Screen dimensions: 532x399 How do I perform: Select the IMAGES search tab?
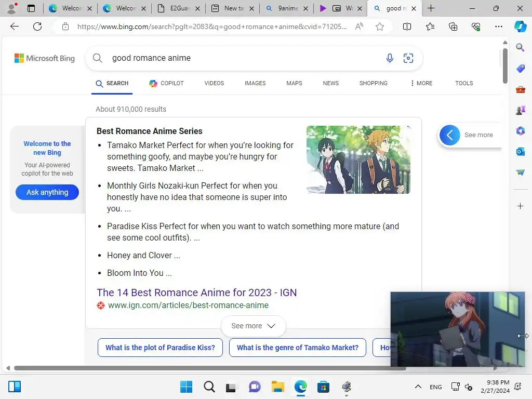click(x=255, y=83)
